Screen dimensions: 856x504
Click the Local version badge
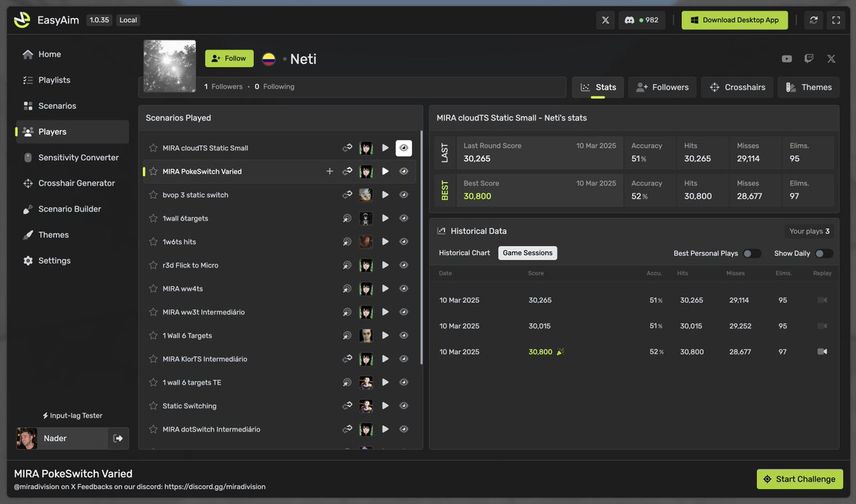coord(128,20)
